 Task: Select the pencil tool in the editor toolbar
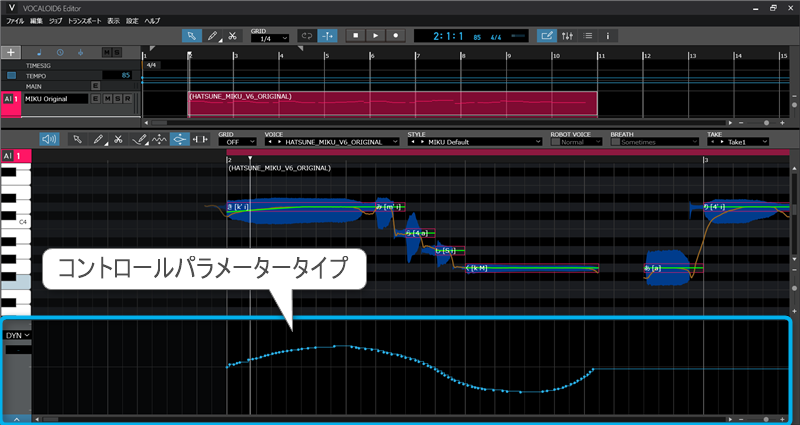point(98,139)
